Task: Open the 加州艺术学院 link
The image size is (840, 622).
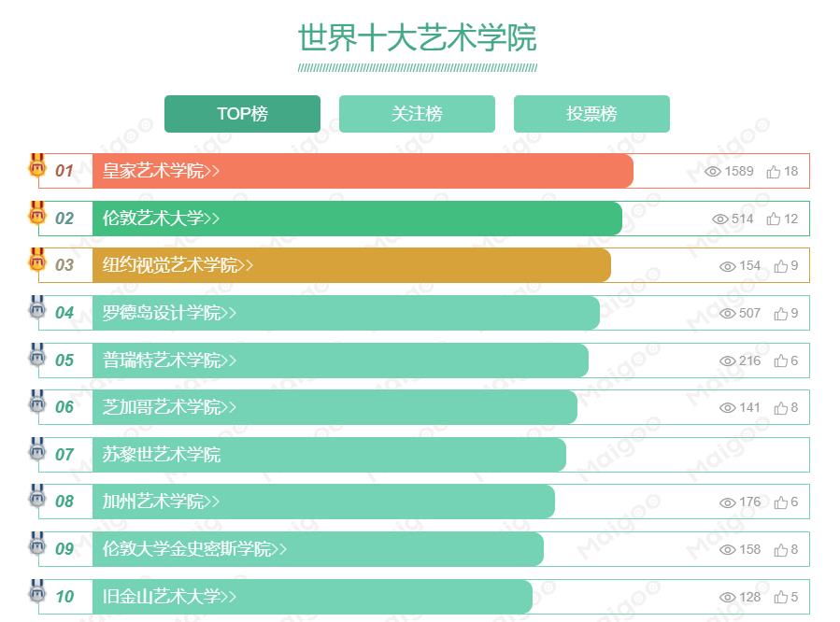Action: tap(149, 502)
